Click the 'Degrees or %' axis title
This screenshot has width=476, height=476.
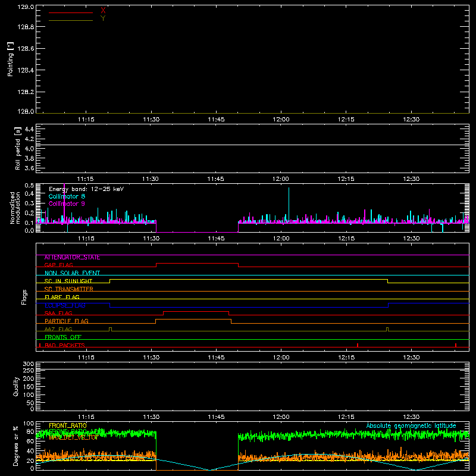16,446
